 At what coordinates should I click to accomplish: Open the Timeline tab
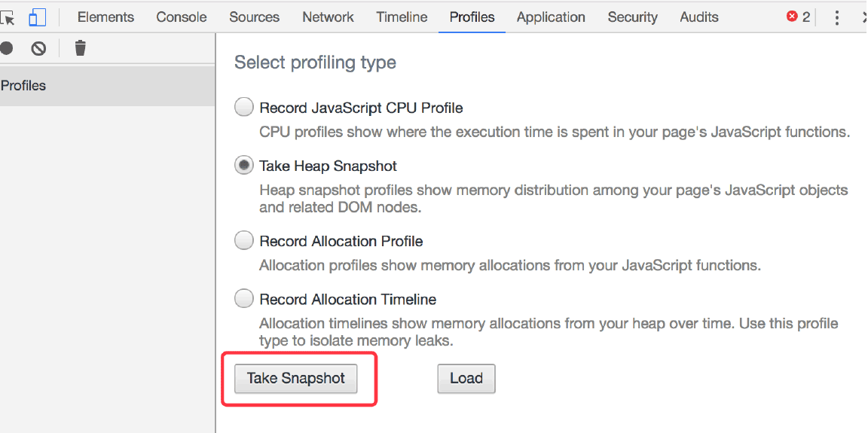[402, 17]
